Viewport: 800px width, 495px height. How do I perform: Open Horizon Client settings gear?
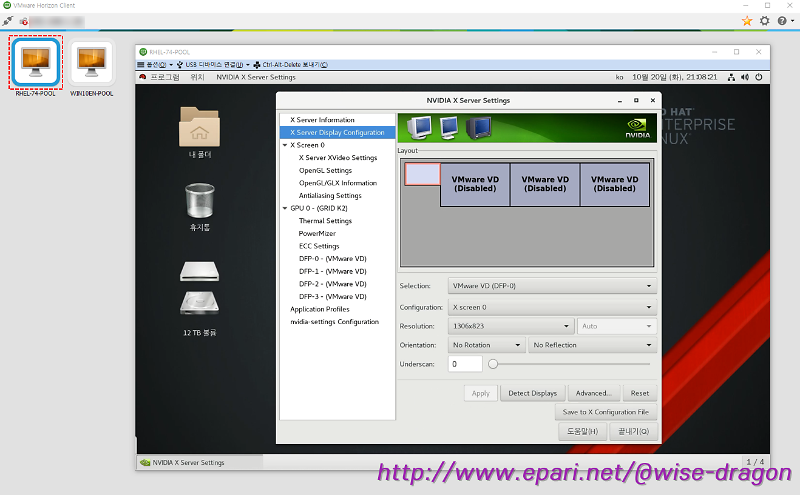pos(764,21)
